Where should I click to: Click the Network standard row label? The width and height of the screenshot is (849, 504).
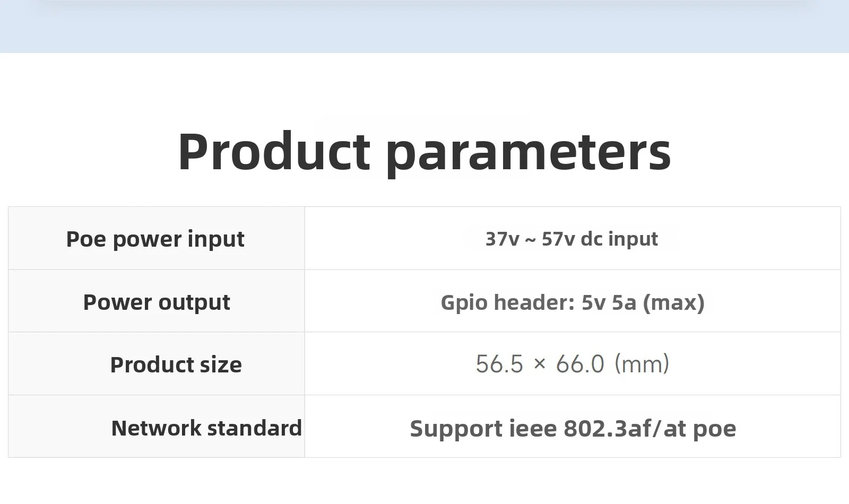click(x=206, y=428)
